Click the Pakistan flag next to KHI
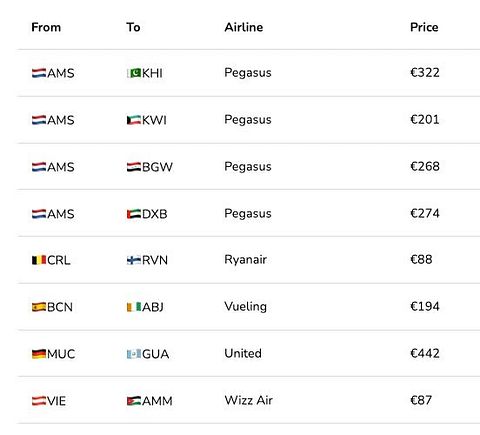 pos(134,73)
